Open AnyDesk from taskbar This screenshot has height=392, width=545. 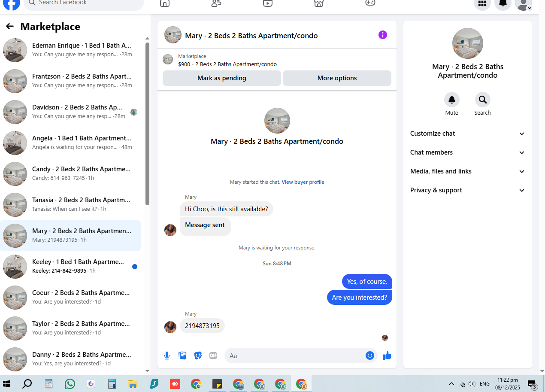point(175,384)
